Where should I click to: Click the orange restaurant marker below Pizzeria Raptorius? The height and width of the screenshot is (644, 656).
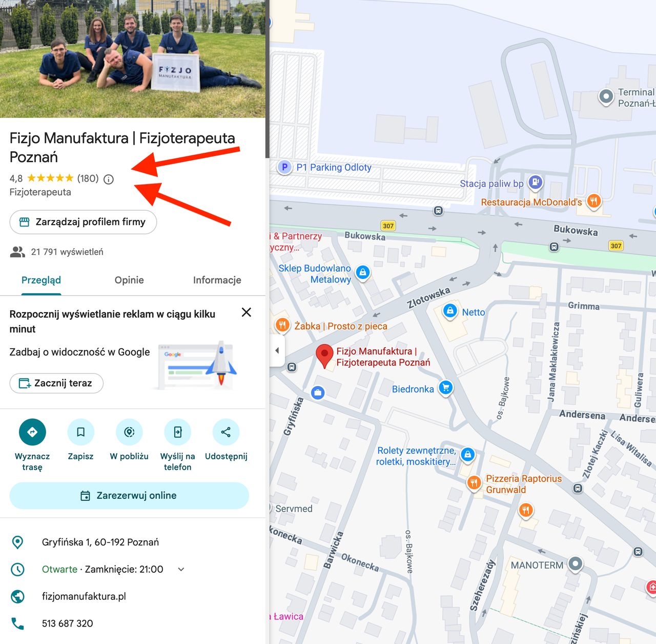(x=526, y=511)
